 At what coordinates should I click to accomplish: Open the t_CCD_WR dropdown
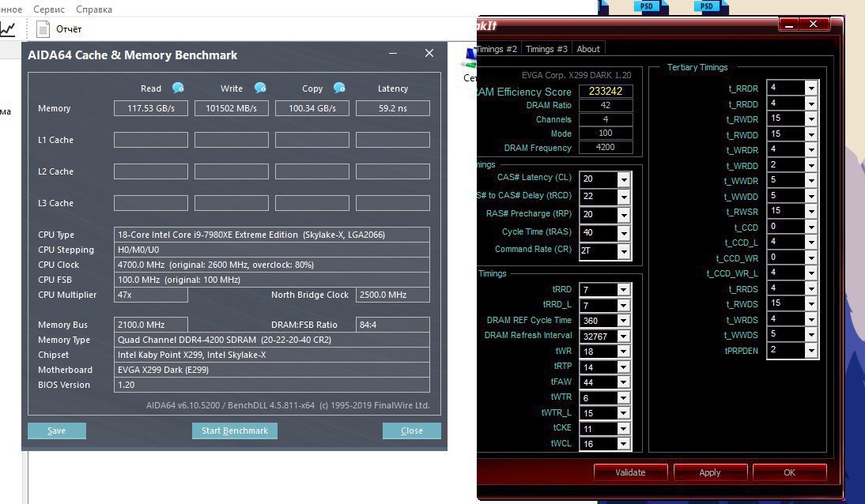(x=811, y=258)
